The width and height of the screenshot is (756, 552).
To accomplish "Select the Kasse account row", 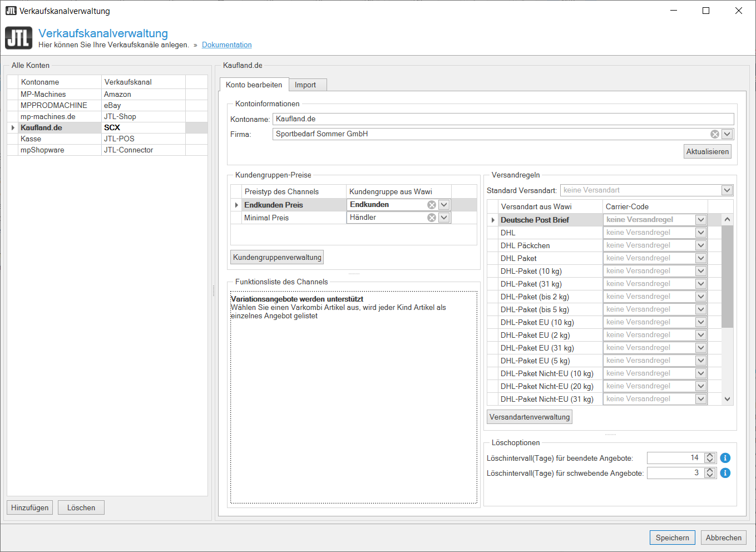I will pos(107,139).
